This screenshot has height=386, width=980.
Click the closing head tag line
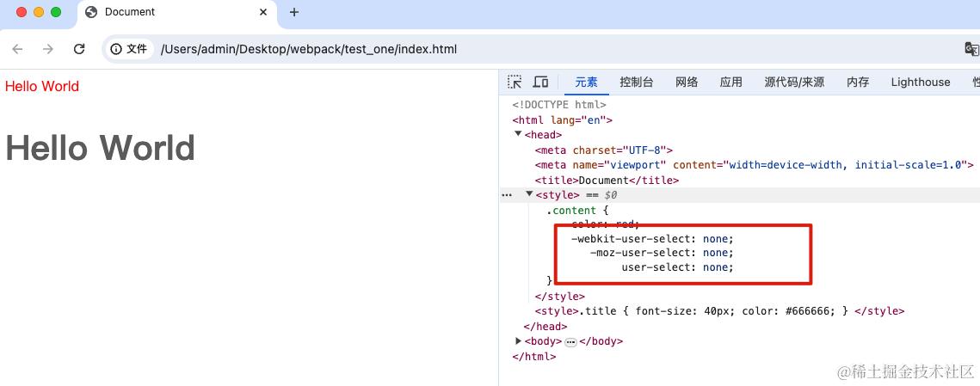click(545, 326)
